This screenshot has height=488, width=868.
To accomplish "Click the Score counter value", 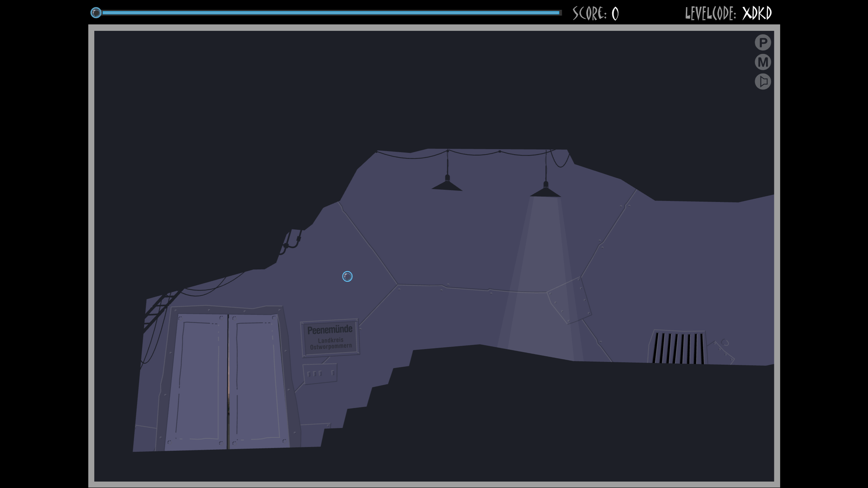I will (x=615, y=14).
